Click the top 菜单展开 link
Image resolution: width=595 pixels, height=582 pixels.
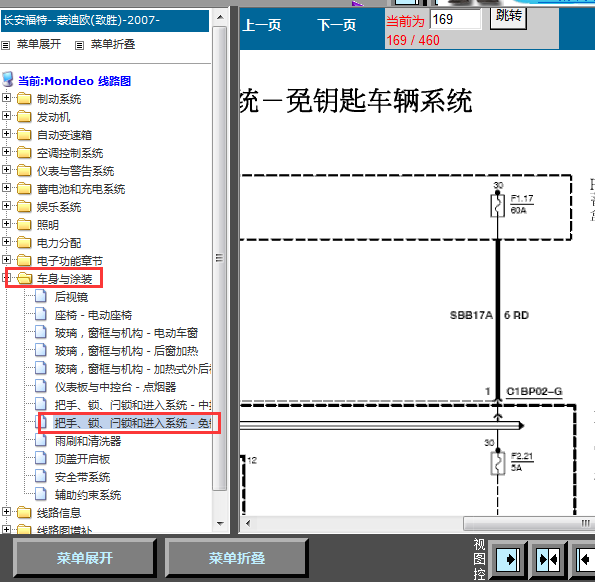tap(39, 44)
